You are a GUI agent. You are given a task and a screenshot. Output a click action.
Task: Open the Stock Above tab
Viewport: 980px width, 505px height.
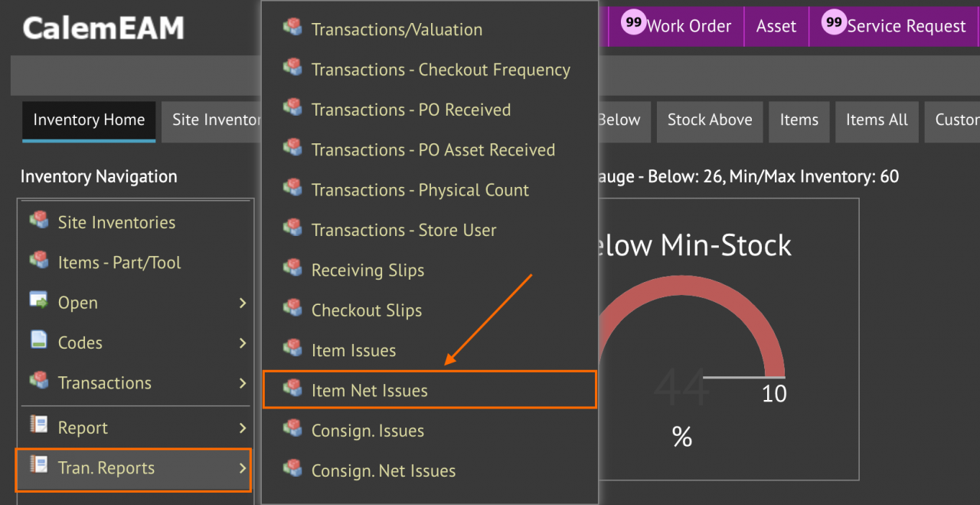point(710,121)
